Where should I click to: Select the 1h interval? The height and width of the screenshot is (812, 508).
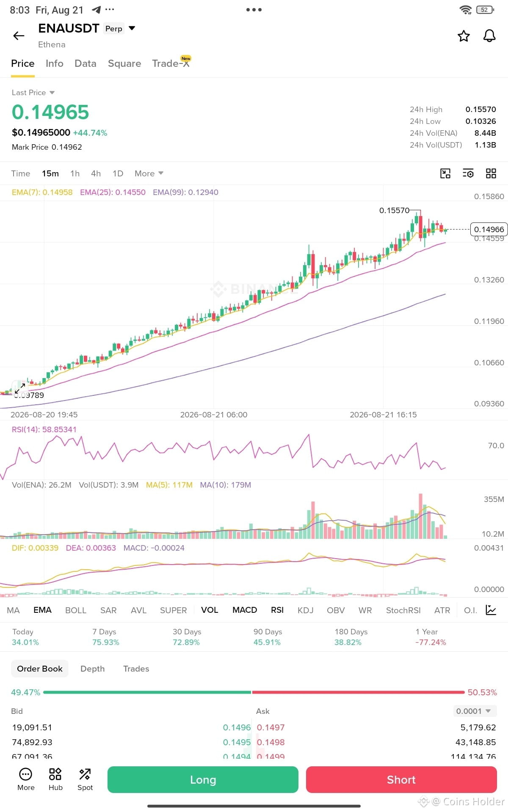pyautogui.click(x=75, y=173)
